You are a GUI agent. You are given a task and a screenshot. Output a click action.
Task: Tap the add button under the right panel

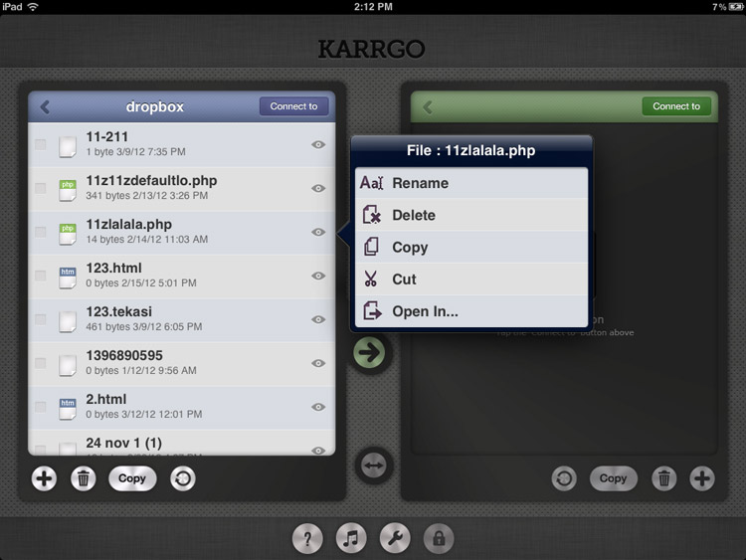[702, 478]
